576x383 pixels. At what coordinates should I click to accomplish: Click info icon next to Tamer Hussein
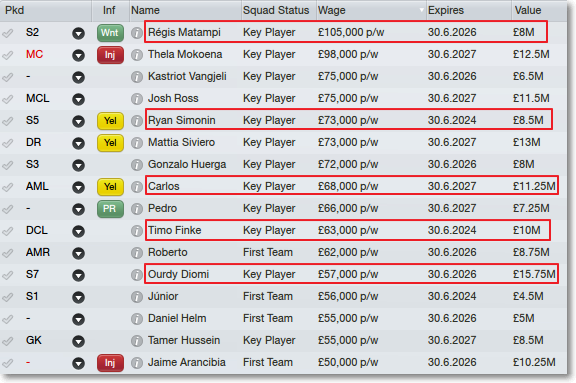(137, 341)
